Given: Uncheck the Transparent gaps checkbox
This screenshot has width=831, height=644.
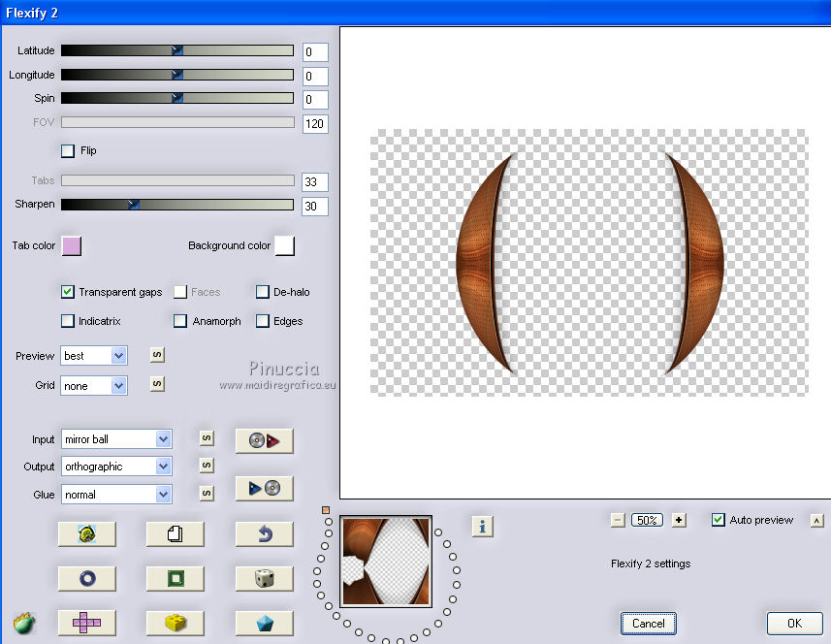Looking at the screenshot, I should (x=68, y=292).
